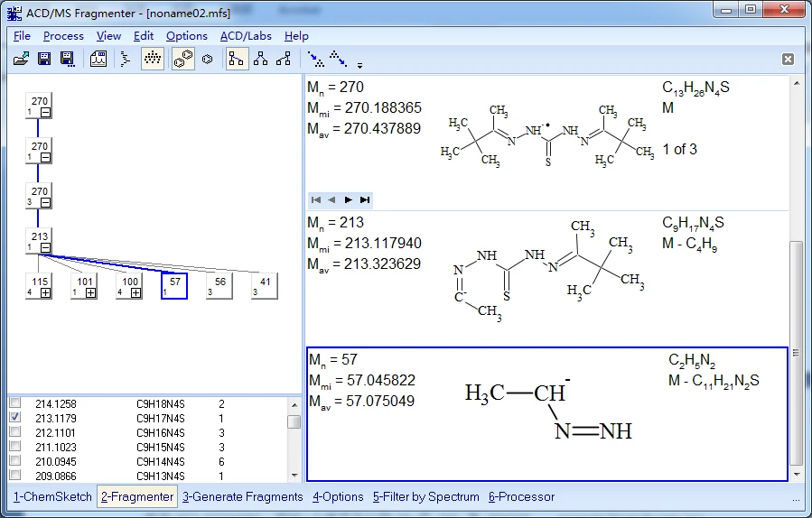This screenshot has width=812, height=518.
Task: Select the 41 fragment node
Action: [x=265, y=287]
